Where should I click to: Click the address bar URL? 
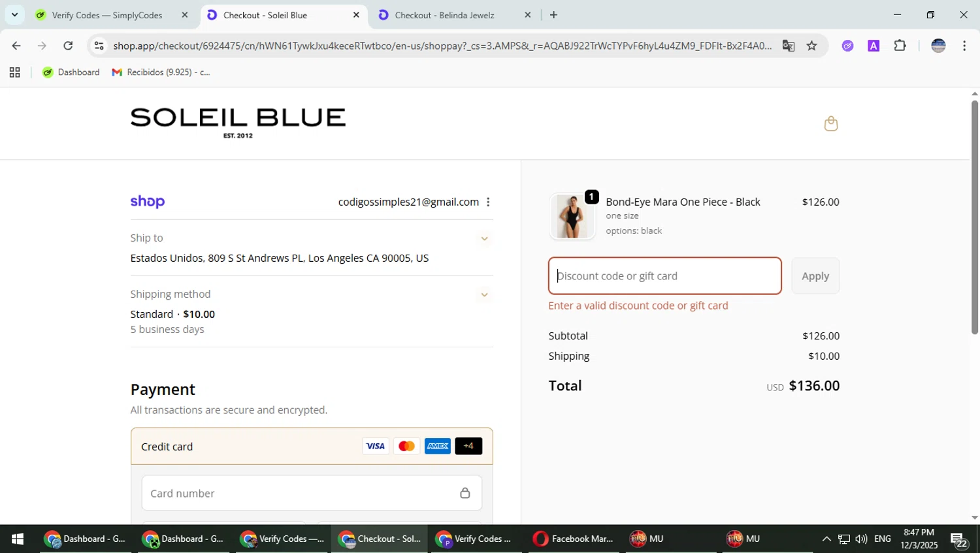[442, 46]
